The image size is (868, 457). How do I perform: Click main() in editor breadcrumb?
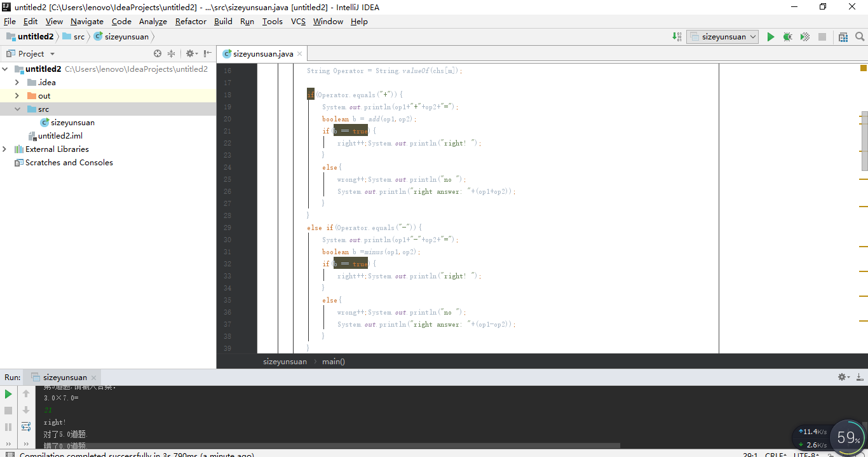(334, 362)
